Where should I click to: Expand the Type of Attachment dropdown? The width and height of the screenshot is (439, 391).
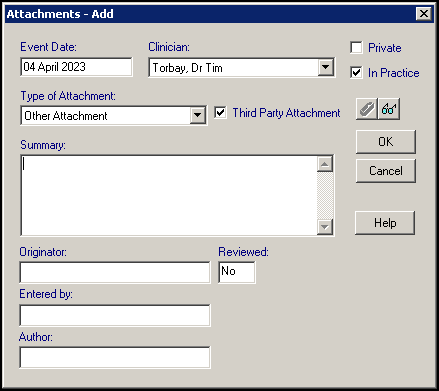[x=198, y=116]
